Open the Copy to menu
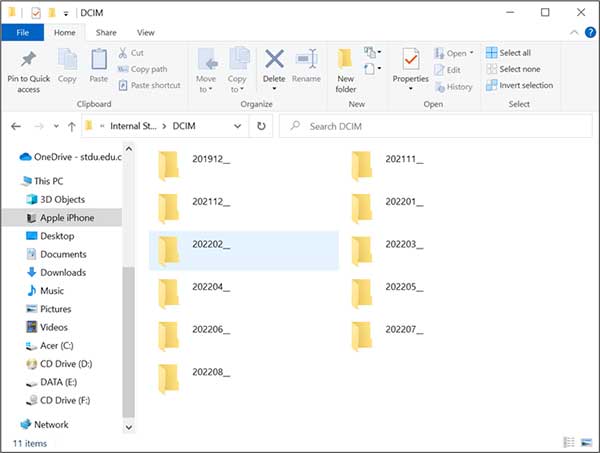Screen dimensions: 600x453 coord(237,71)
